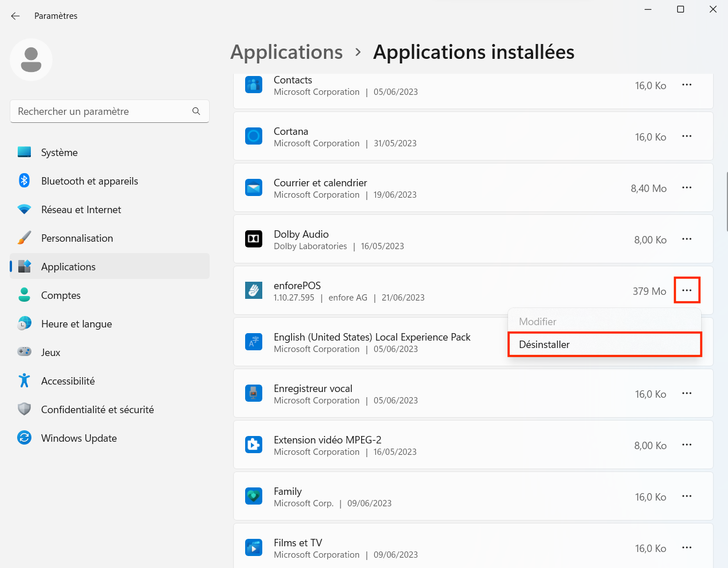The height and width of the screenshot is (568, 728).
Task: Select Désinstaller in the context menu
Action: [605, 345]
